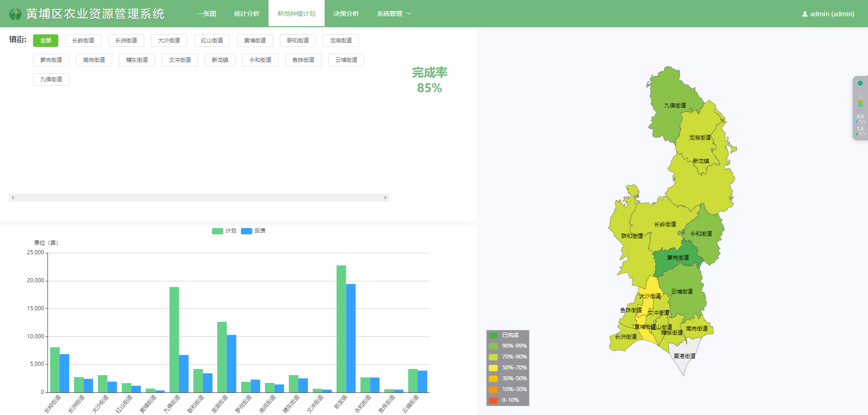The height and width of the screenshot is (415, 868).
Task: Click the 已完成 color swatch in map legend
Action: [493, 335]
